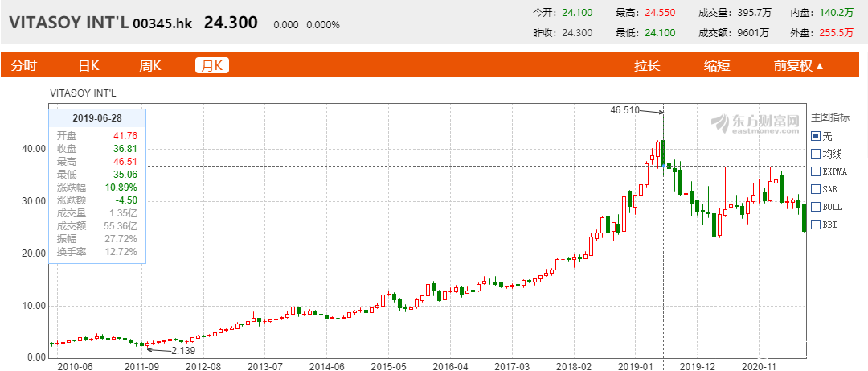Viewport: 868px width, 371px height.
Task: Click the 主图指标 panel heading
Action: [829, 117]
